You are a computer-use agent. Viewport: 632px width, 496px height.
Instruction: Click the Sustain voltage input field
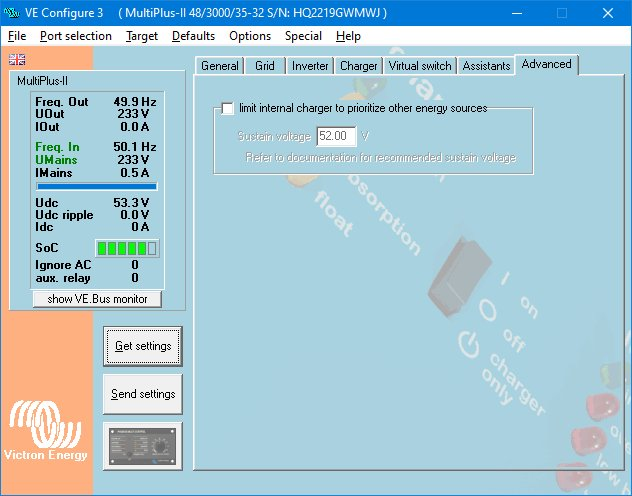(x=336, y=136)
